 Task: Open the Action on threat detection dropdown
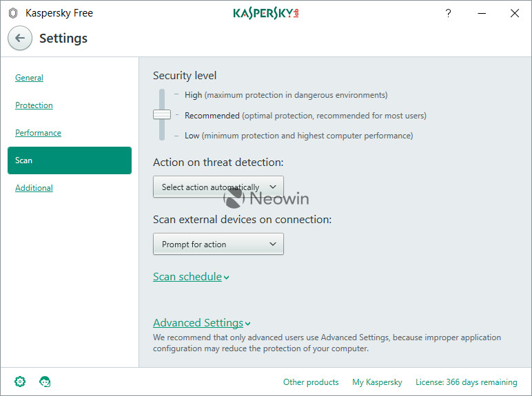click(218, 187)
